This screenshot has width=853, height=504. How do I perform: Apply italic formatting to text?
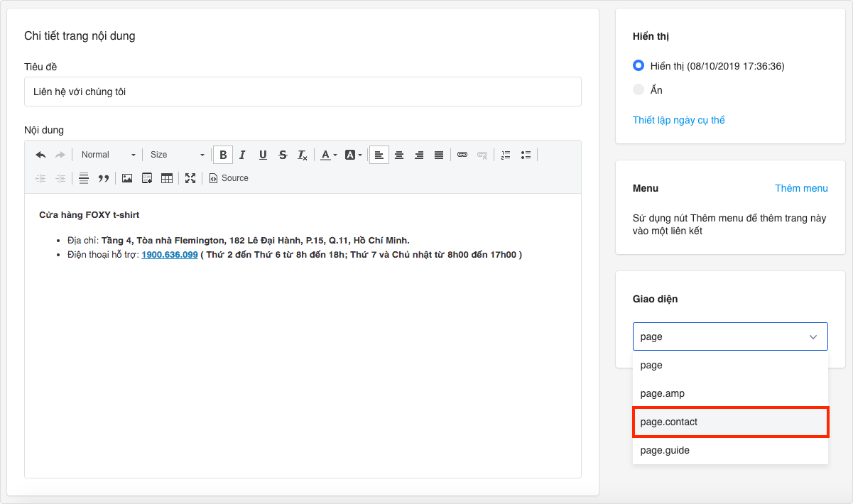pos(242,155)
